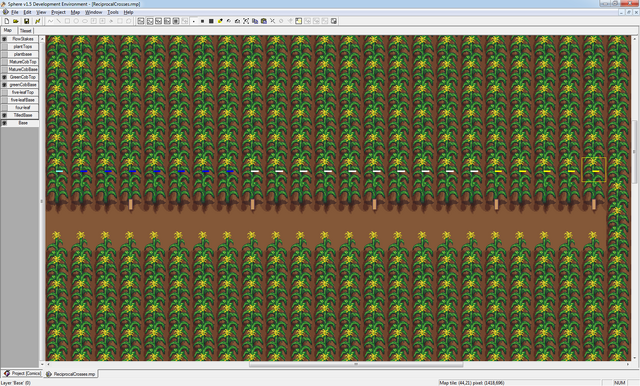Select the one-pixel brush size icon
This screenshot has height=386, width=640.
(x=194, y=21)
